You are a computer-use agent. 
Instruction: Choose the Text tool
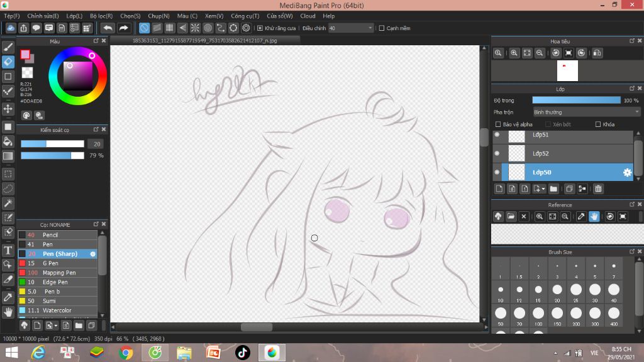(8, 250)
